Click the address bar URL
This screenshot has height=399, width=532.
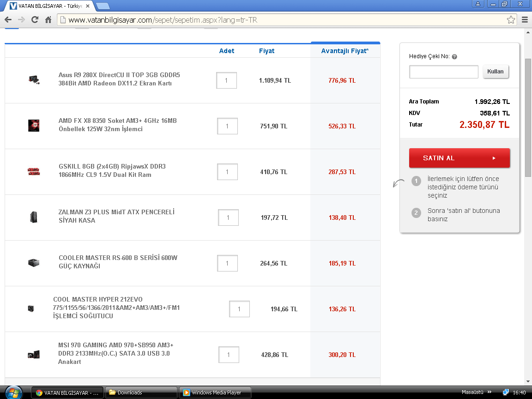coord(163,20)
